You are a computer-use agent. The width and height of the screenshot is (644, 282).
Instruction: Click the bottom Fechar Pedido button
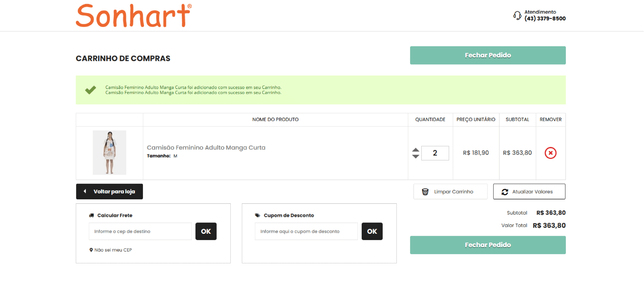click(488, 245)
